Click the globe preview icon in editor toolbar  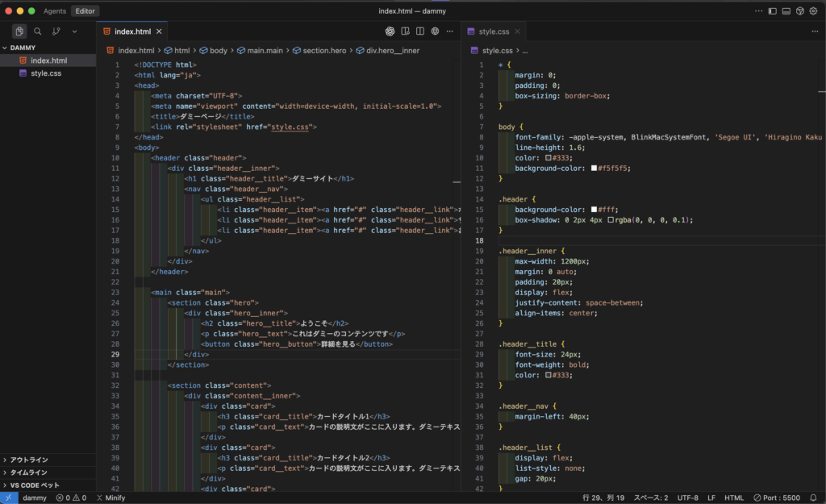coord(435,31)
